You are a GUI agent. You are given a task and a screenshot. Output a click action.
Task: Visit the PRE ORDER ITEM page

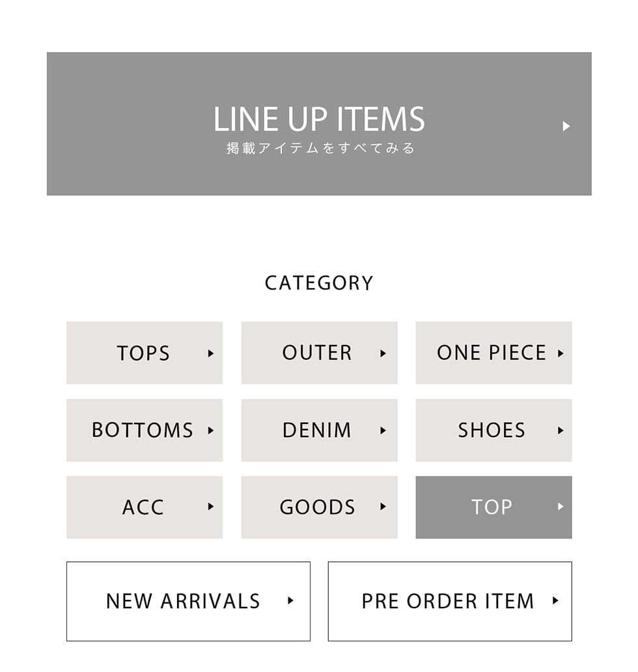448,601
